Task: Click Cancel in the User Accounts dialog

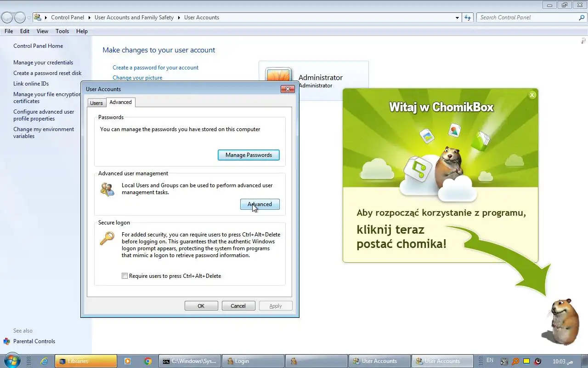Action: (238, 306)
